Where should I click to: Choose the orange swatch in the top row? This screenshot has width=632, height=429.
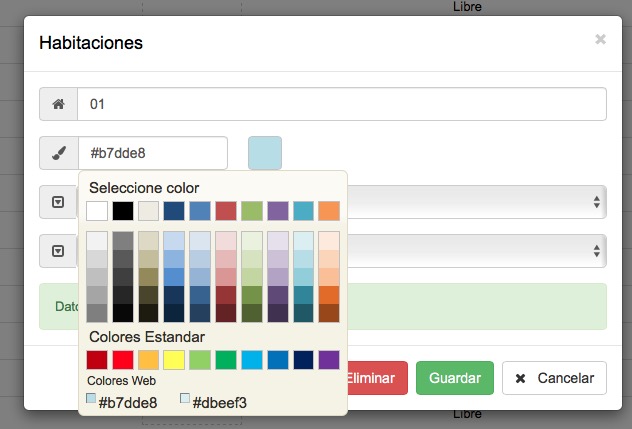329,210
